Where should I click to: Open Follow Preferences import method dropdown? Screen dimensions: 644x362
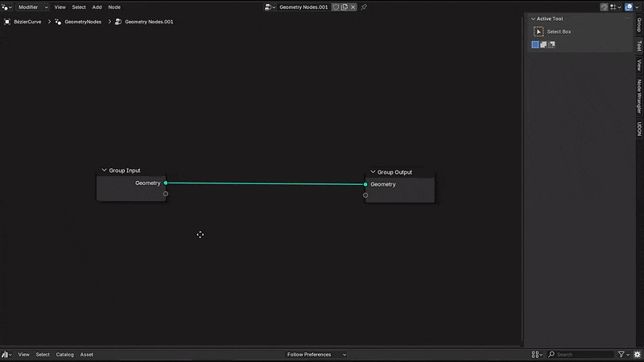[316, 355]
